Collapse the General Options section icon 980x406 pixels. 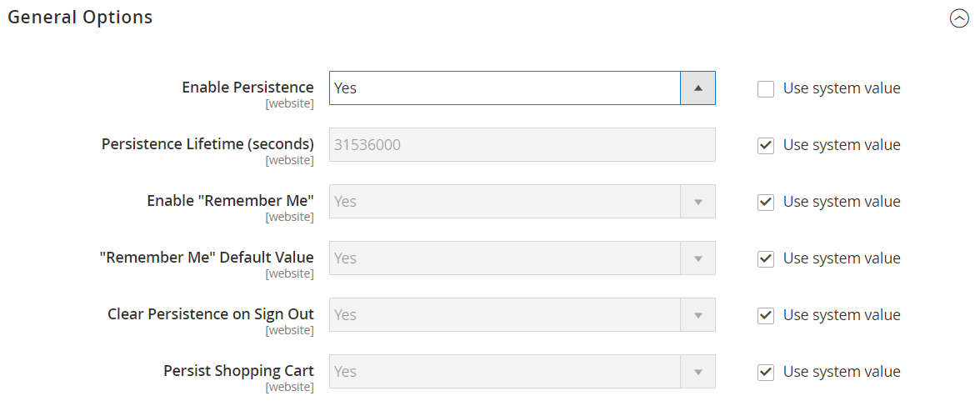(x=958, y=19)
